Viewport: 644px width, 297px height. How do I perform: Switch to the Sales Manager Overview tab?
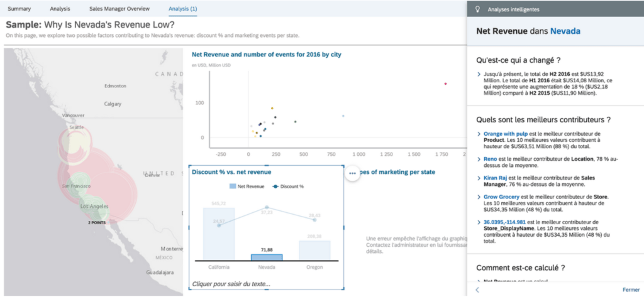click(x=119, y=9)
